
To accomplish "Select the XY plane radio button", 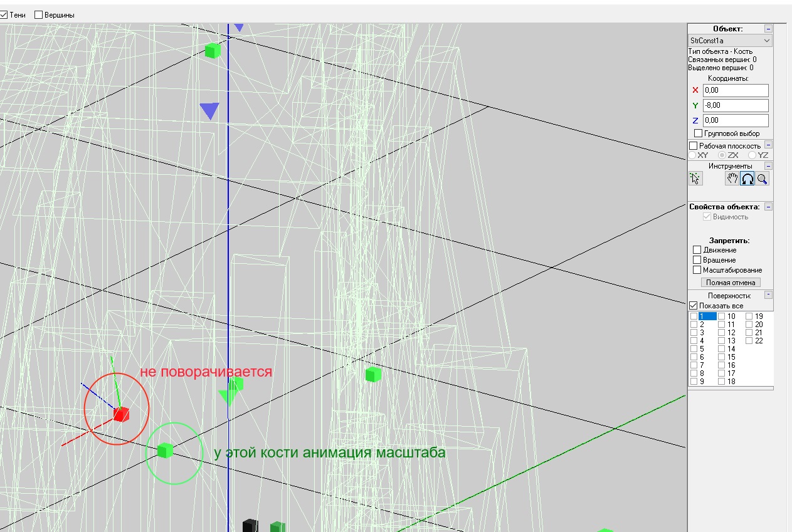I will pyautogui.click(x=692, y=155).
